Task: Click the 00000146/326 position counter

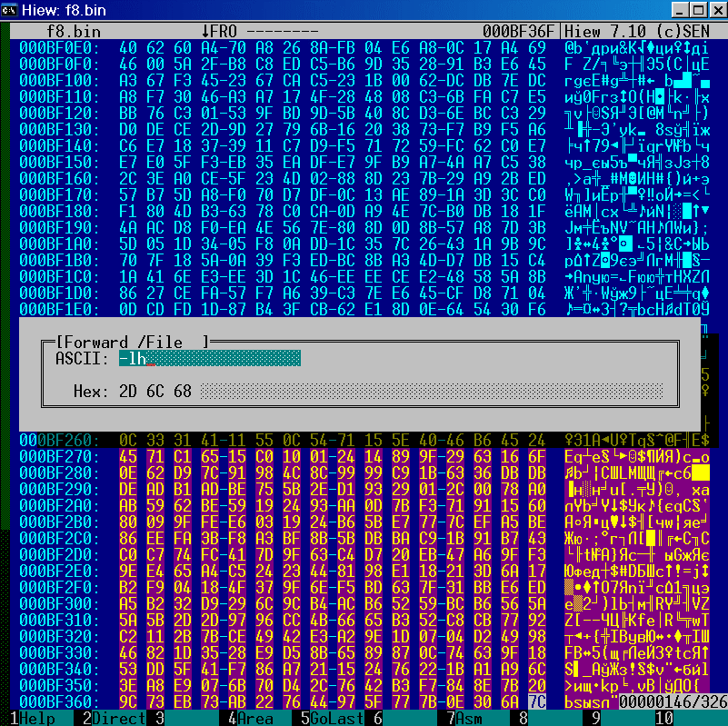Action: click(673, 702)
